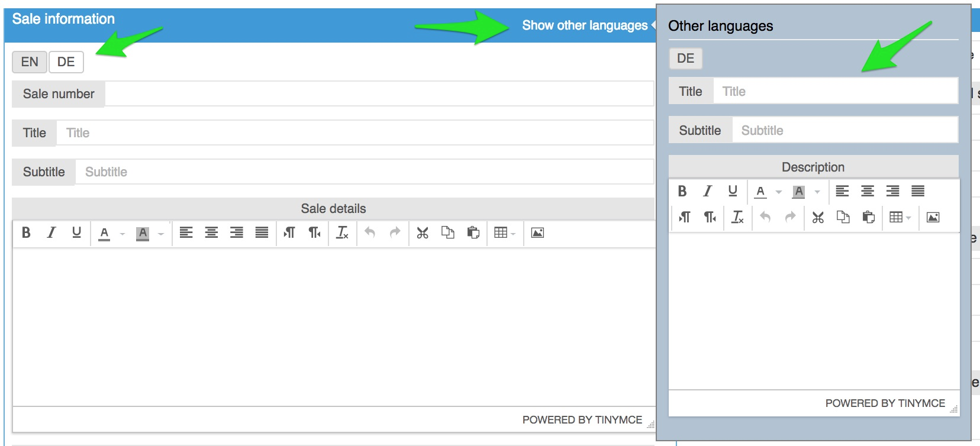Insert image in Sale details editor

point(537,232)
